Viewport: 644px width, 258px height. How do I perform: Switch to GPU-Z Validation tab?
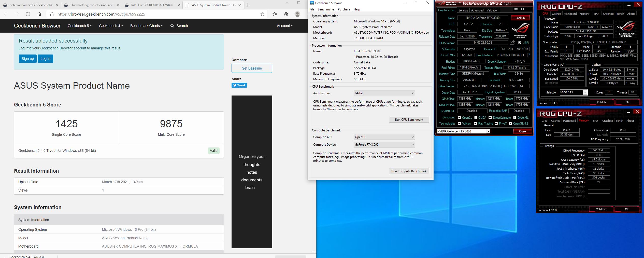pos(492,10)
